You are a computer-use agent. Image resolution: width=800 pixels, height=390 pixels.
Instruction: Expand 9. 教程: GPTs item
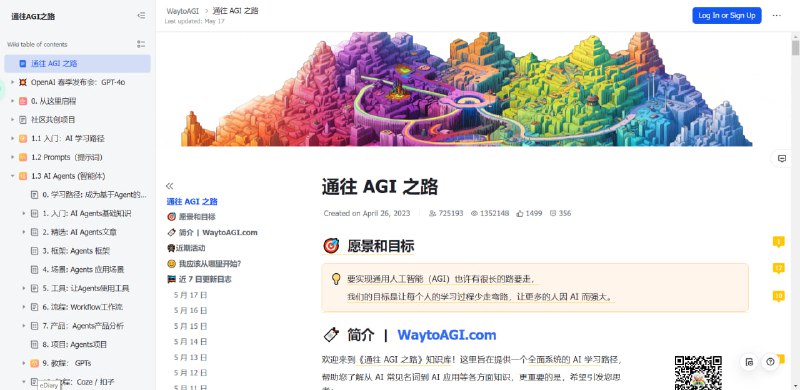pos(23,363)
